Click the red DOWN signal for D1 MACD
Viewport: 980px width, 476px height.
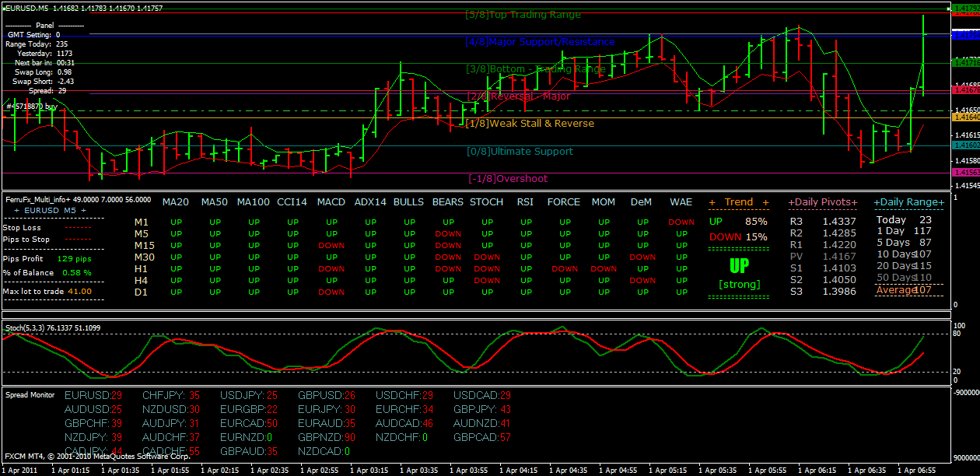click(x=331, y=290)
